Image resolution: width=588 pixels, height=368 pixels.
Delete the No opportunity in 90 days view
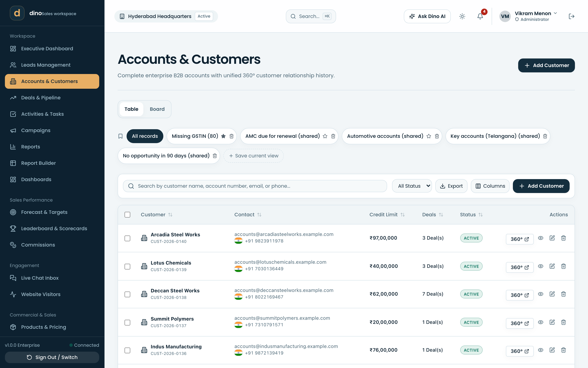click(215, 156)
